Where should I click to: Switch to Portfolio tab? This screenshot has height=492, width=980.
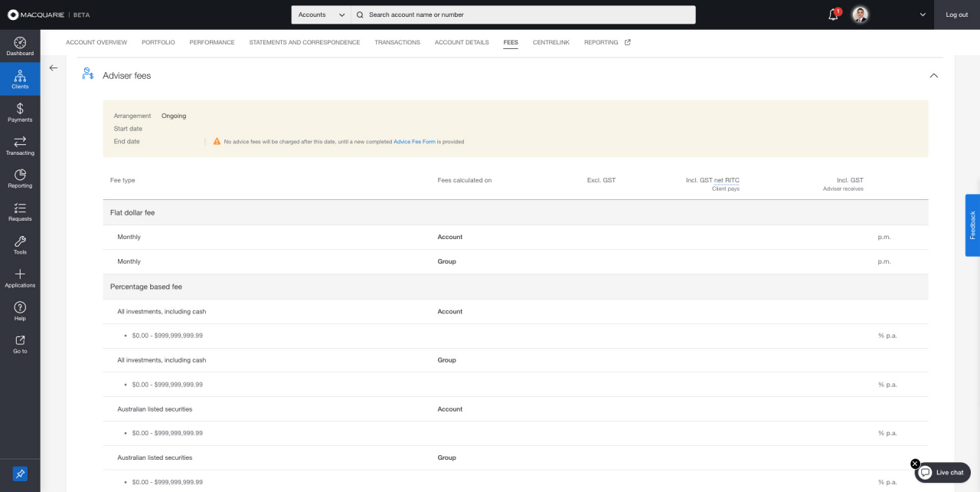(x=158, y=42)
